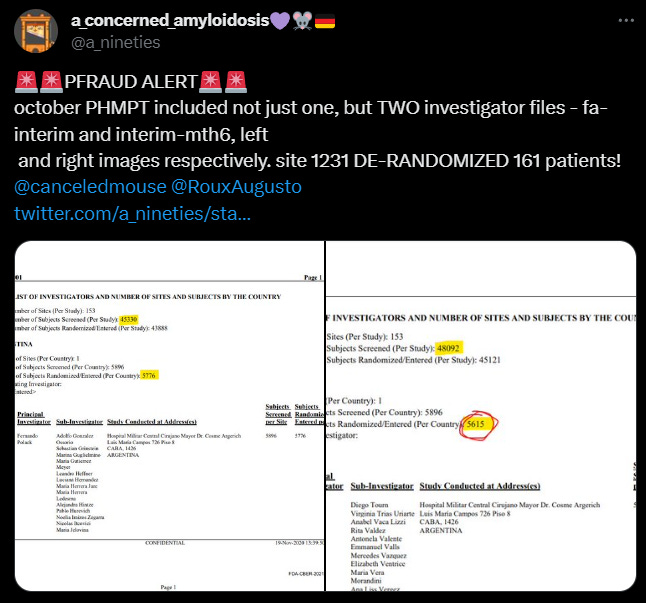Click the highlighted 45330 figure in left image

click(129, 319)
